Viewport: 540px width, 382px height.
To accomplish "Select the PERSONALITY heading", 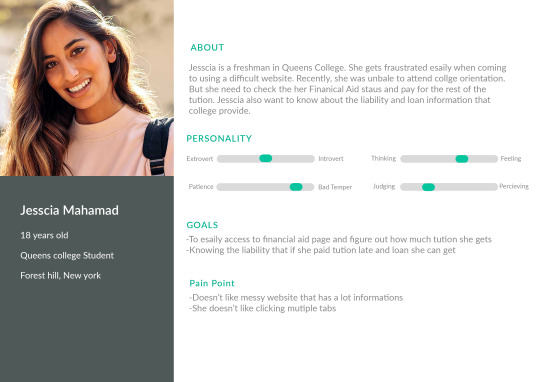I will pos(219,138).
